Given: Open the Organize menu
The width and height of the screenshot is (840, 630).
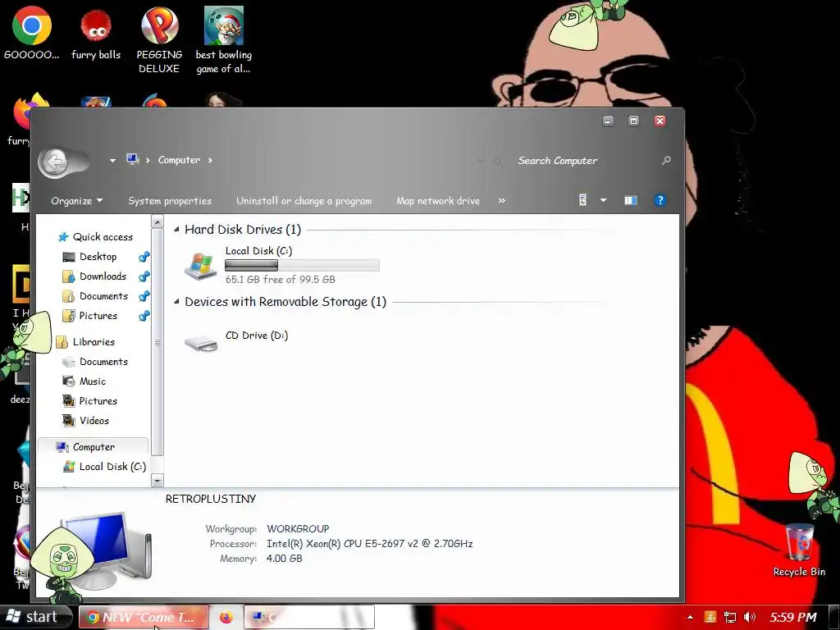Looking at the screenshot, I should [x=76, y=201].
